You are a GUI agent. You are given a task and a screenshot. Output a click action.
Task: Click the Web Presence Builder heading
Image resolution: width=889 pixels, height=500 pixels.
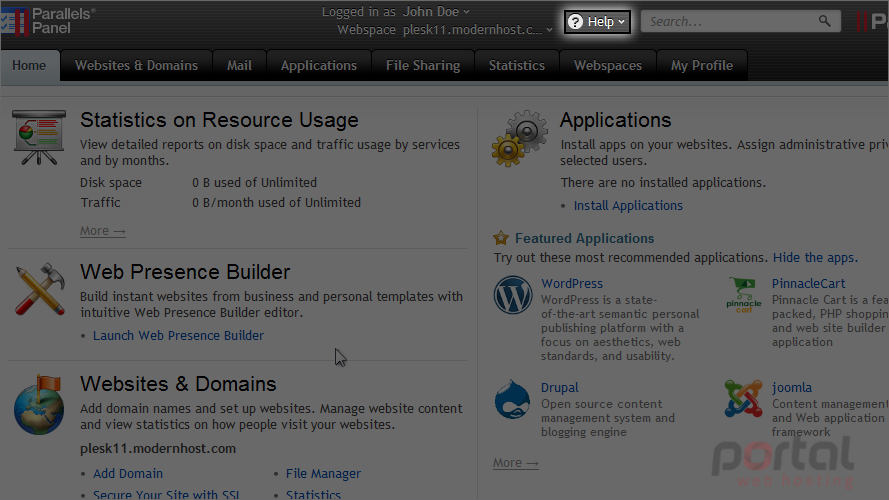coord(185,272)
